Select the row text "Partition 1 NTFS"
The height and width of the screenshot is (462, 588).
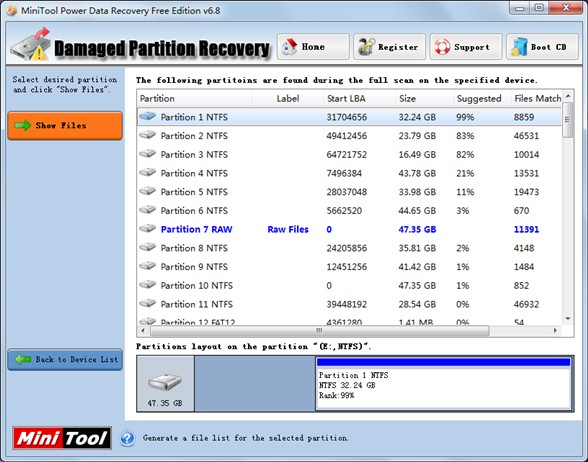194,117
